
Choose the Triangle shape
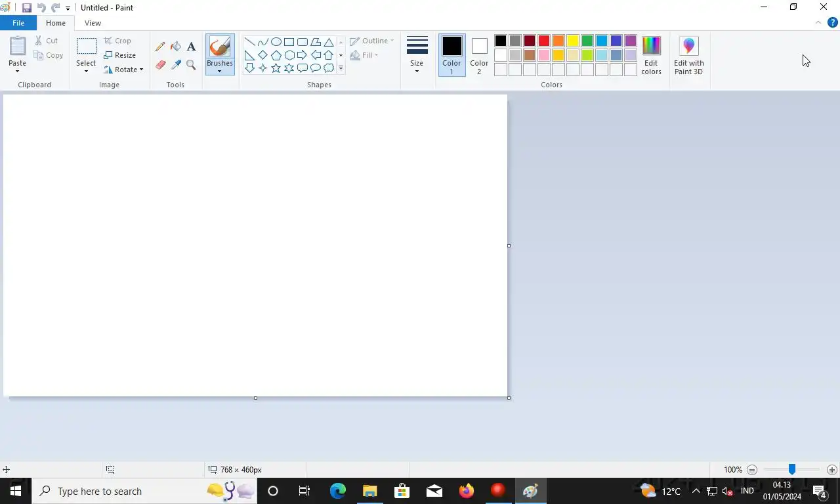pos(329,42)
